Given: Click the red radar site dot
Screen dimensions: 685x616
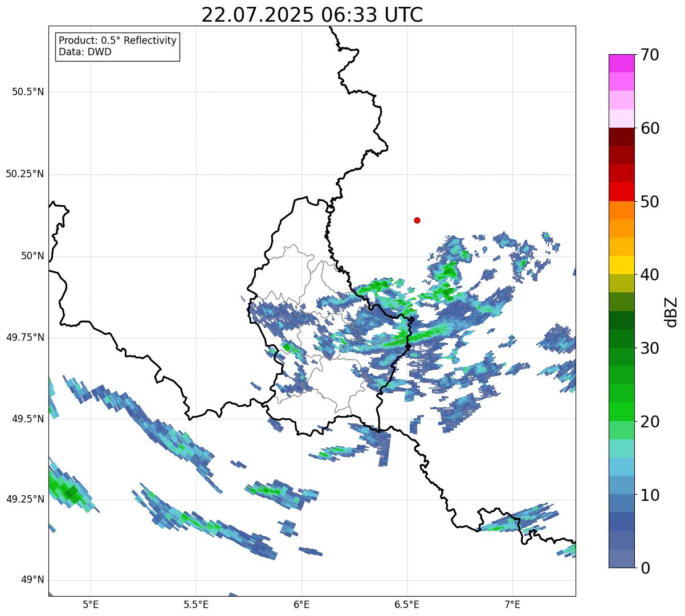Looking at the screenshot, I should 417,220.
